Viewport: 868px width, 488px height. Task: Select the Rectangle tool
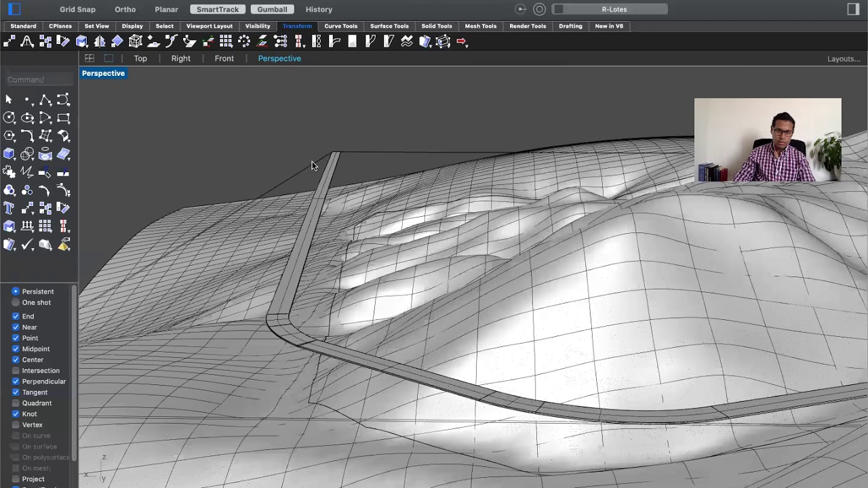pyautogui.click(x=63, y=118)
